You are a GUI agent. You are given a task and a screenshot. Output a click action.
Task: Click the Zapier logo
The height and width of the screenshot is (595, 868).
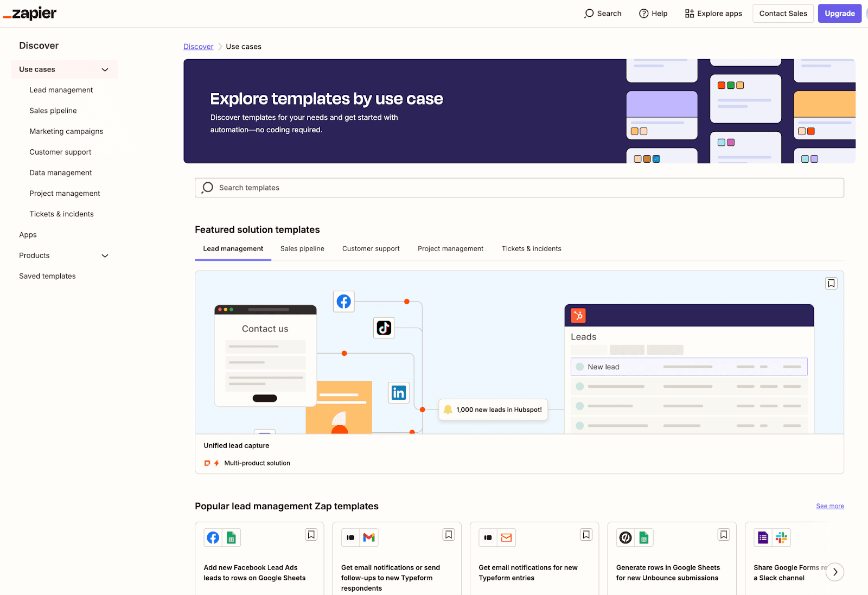(30, 14)
